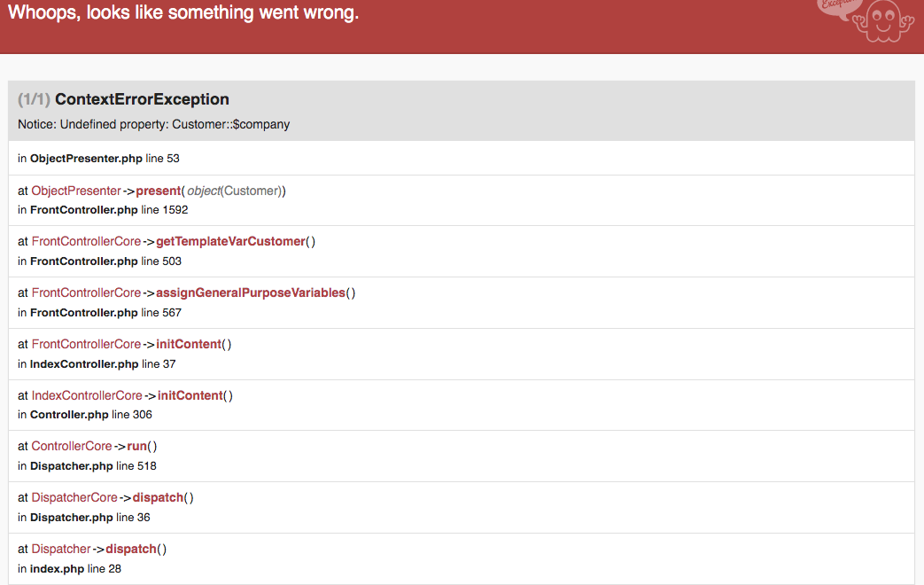924x585 pixels.
Task: Click the DispatcherCore class link
Action: click(74, 497)
